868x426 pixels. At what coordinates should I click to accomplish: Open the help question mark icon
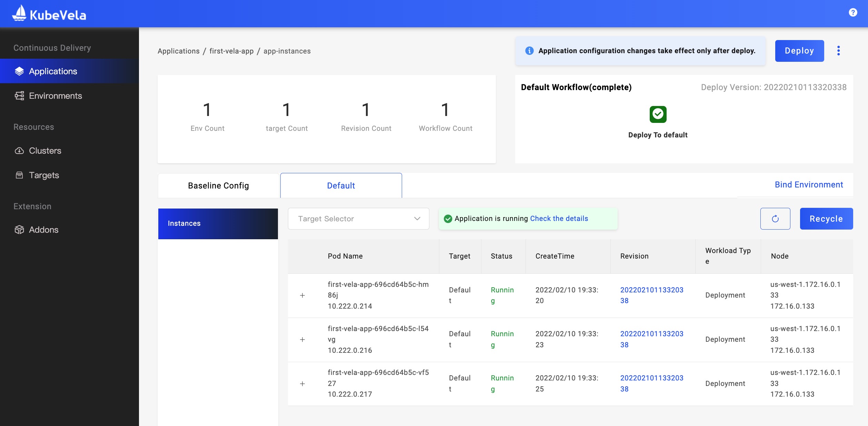click(x=852, y=12)
